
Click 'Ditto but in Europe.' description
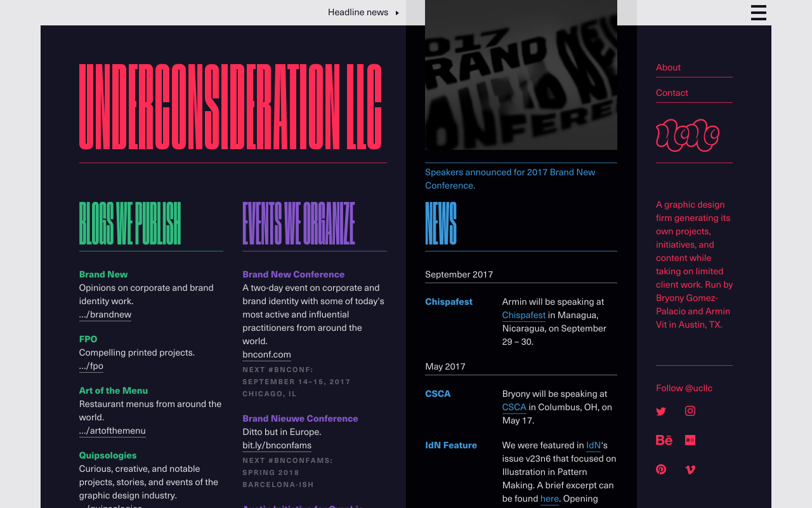[282, 432]
